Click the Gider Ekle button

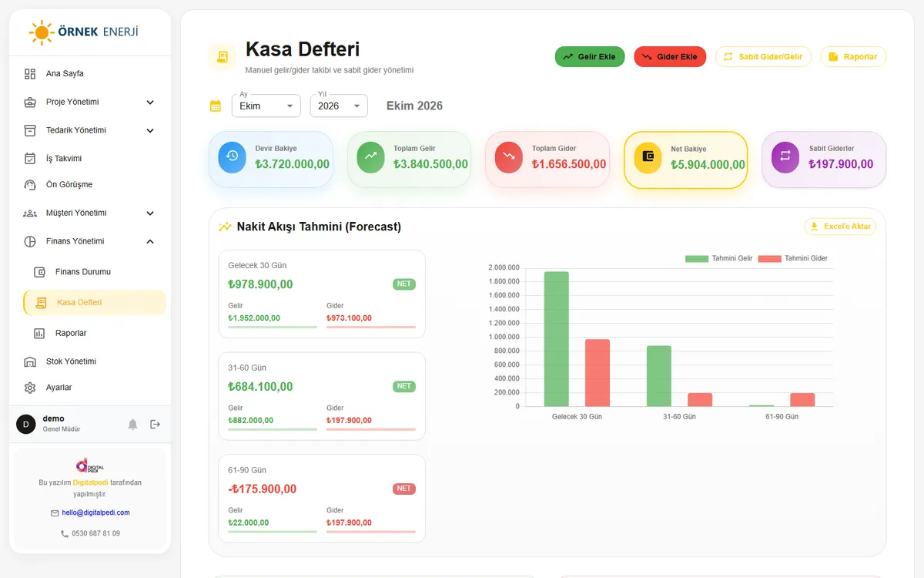tap(670, 57)
